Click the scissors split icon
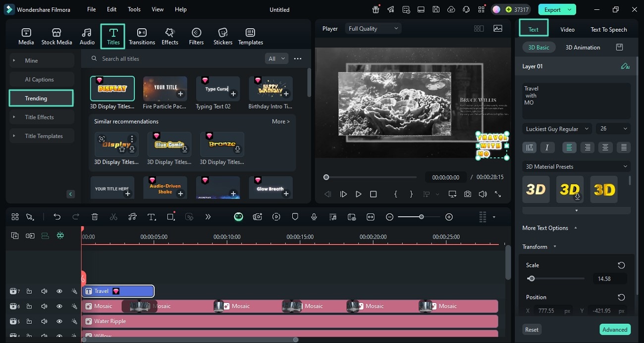Viewport: 644px width, 343px height. 113,217
